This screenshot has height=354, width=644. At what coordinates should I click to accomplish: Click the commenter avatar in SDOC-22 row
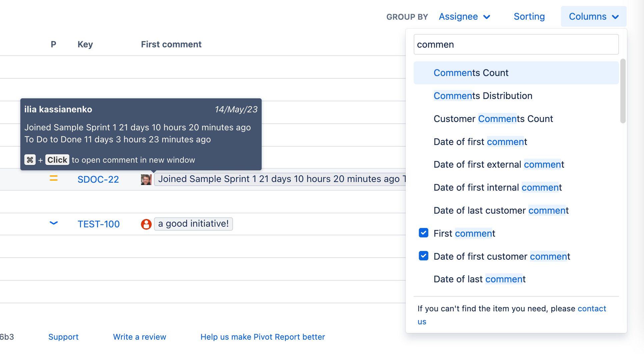point(146,179)
